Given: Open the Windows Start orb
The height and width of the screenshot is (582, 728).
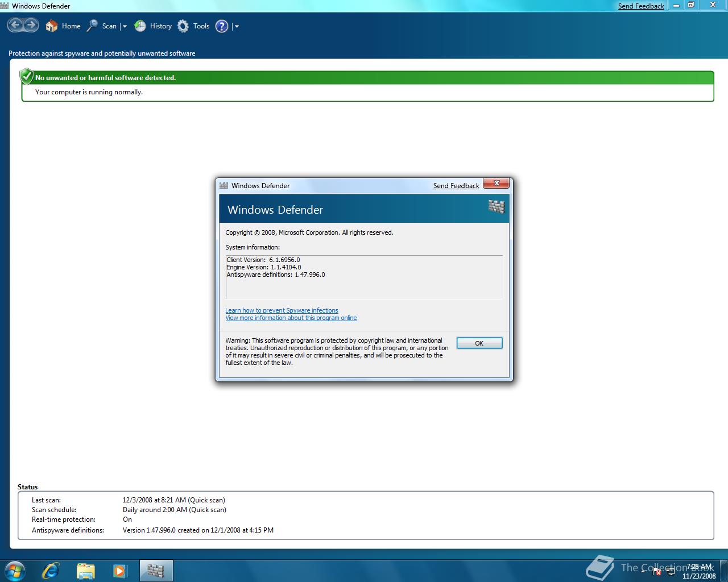Looking at the screenshot, I should (x=15, y=571).
